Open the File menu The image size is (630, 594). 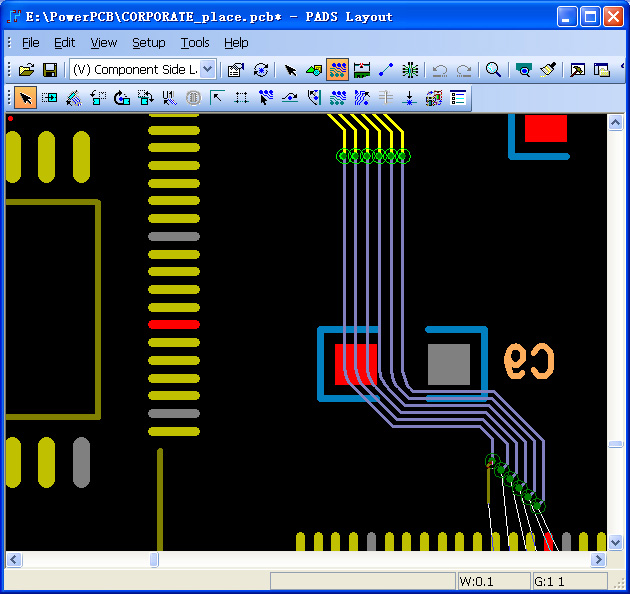point(30,43)
